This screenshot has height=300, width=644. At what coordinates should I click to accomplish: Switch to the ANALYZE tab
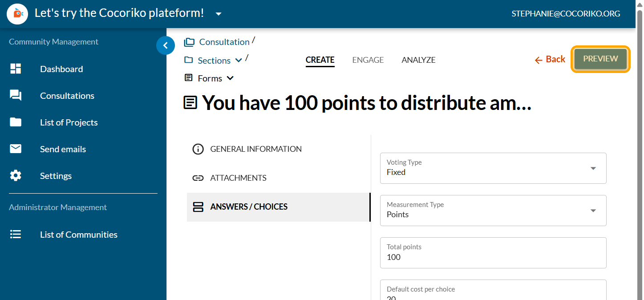(418, 60)
